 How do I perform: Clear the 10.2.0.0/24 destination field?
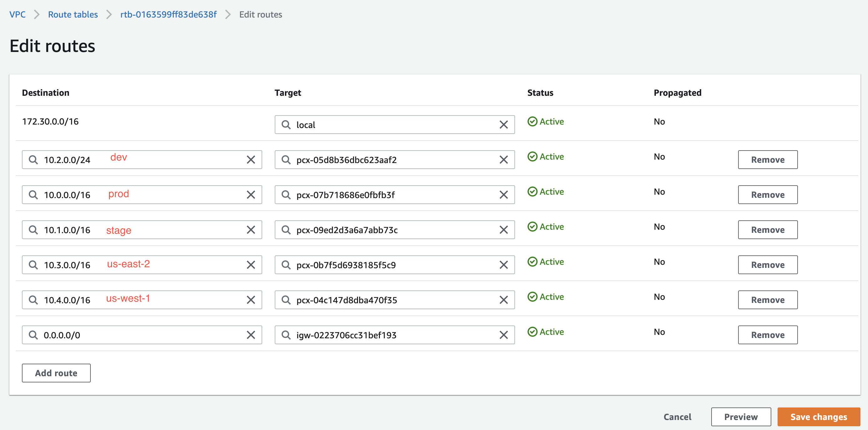pos(251,160)
